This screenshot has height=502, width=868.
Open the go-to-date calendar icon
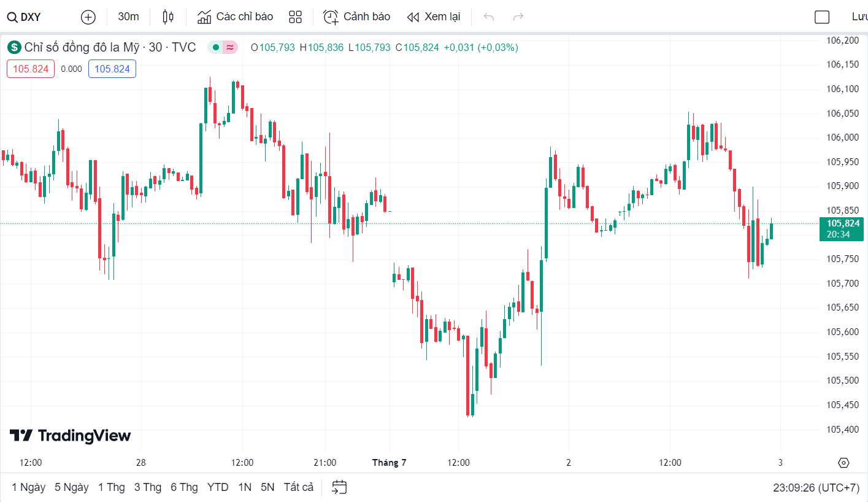(339, 487)
